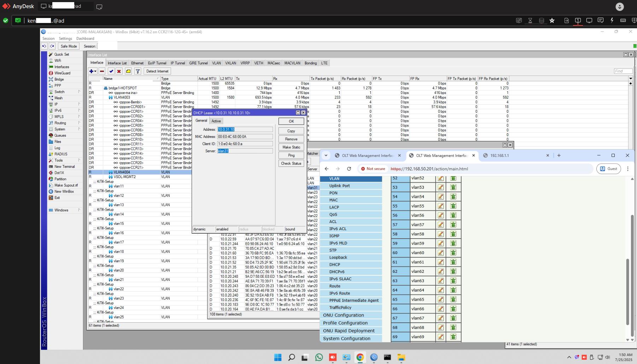Open the Active tab in DHCP Lease dialog

pyautogui.click(x=216, y=121)
